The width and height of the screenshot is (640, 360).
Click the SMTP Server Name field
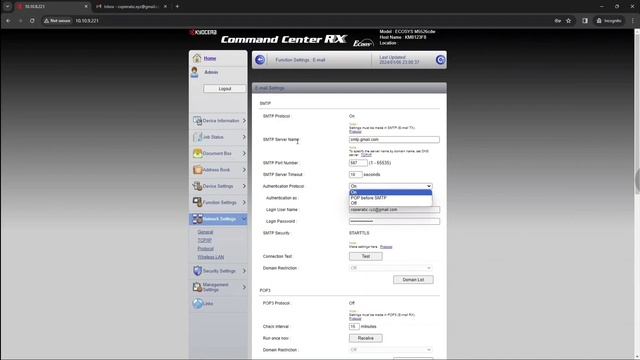click(x=394, y=140)
